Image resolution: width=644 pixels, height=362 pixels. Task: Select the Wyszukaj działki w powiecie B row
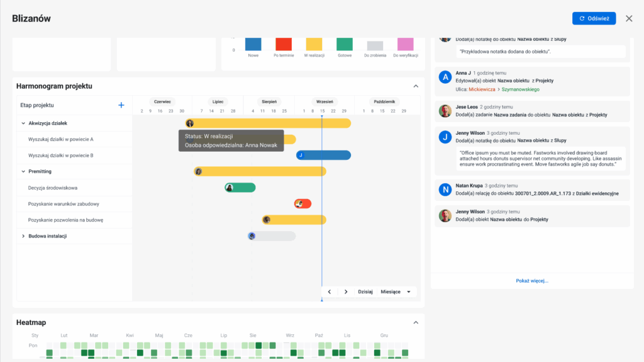pyautogui.click(x=61, y=156)
